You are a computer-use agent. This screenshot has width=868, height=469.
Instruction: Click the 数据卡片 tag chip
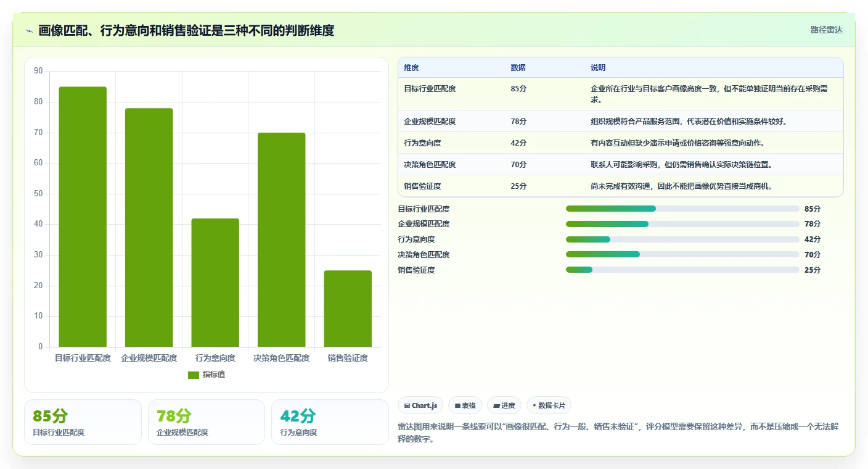click(x=549, y=405)
